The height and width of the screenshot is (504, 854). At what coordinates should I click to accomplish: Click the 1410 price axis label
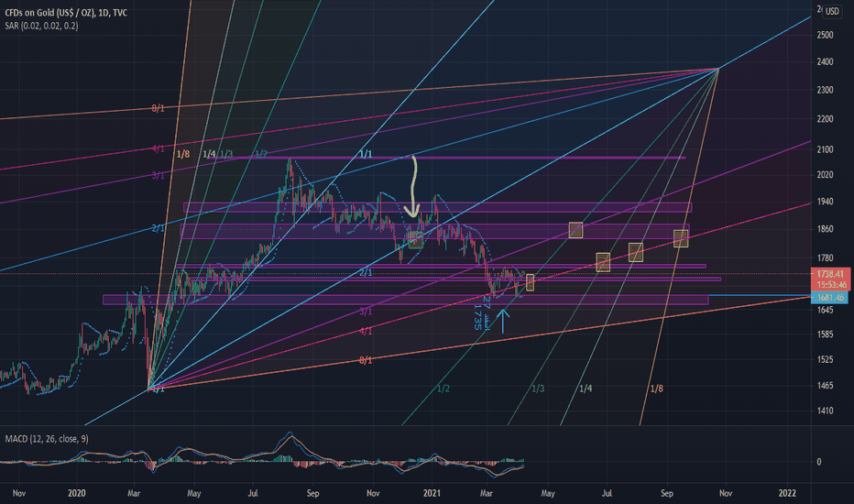[x=825, y=411]
